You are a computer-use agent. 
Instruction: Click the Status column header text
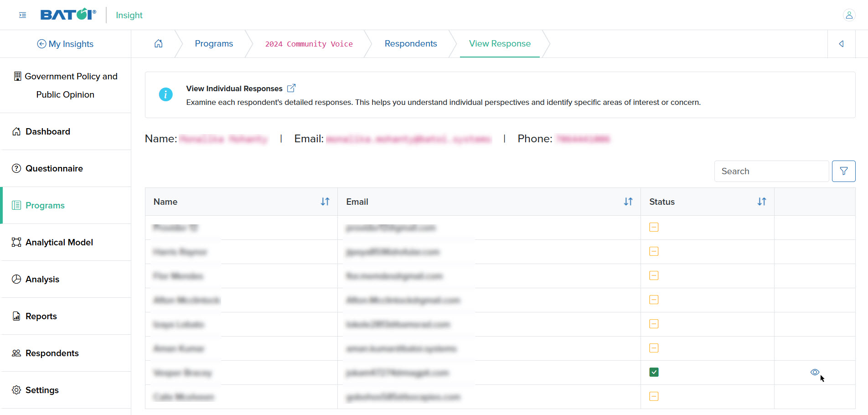point(662,202)
